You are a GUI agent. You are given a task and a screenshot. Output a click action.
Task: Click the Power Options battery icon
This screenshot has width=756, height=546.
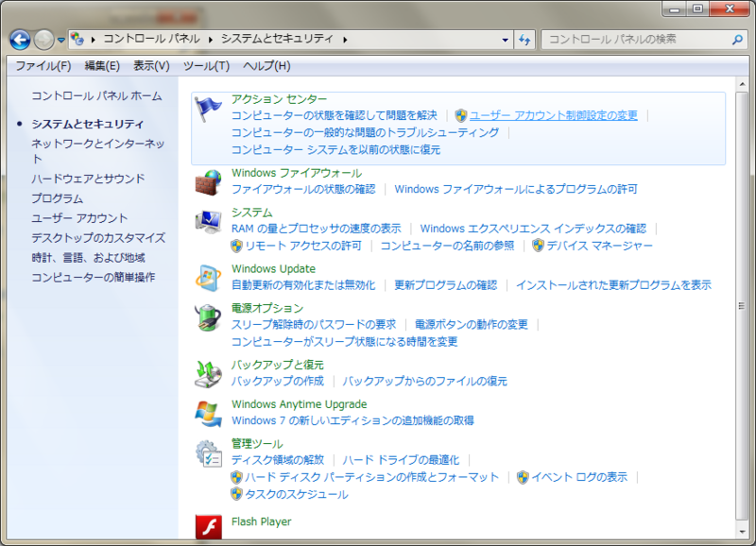click(208, 317)
